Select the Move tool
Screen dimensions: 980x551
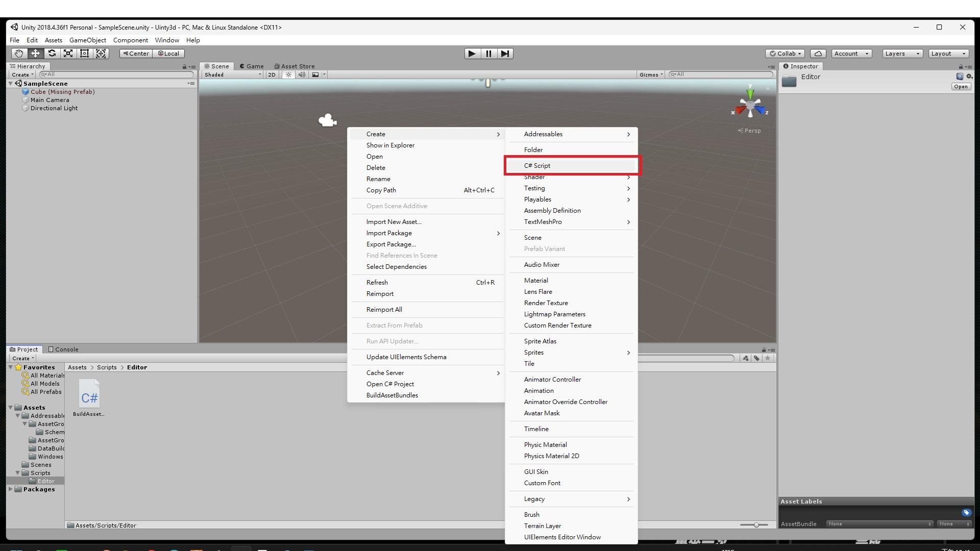click(35, 53)
